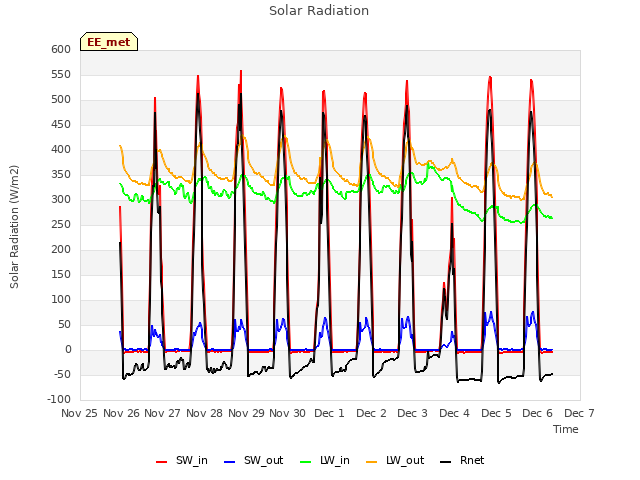Click the Dec 4 x-axis tick

coord(454,413)
